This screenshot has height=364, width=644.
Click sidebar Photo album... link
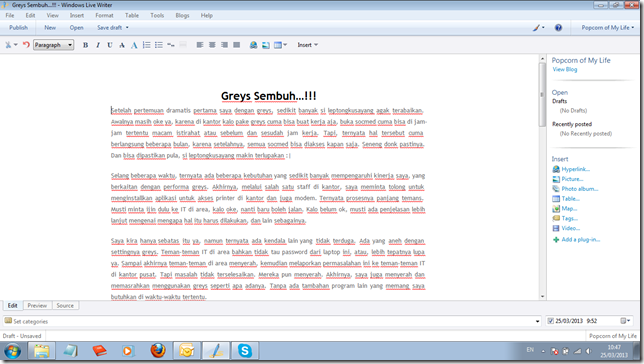580,189
